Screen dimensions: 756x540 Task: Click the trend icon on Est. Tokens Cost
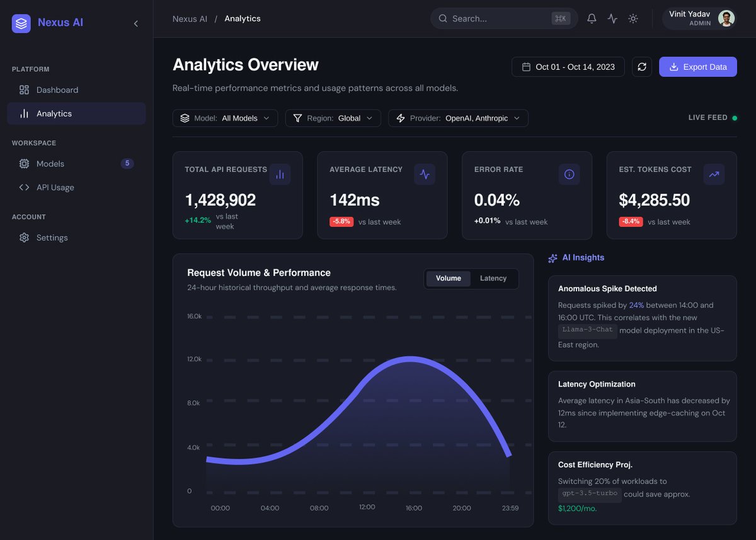click(714, 175)
